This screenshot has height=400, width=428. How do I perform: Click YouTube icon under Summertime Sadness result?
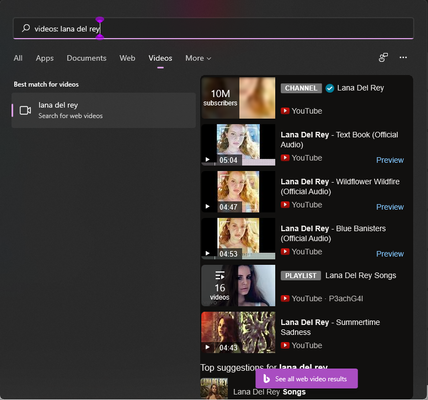285,345
